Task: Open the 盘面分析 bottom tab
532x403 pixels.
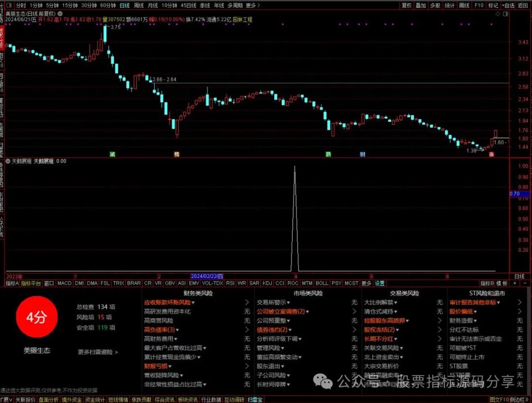Action: [x=48, y=400]
